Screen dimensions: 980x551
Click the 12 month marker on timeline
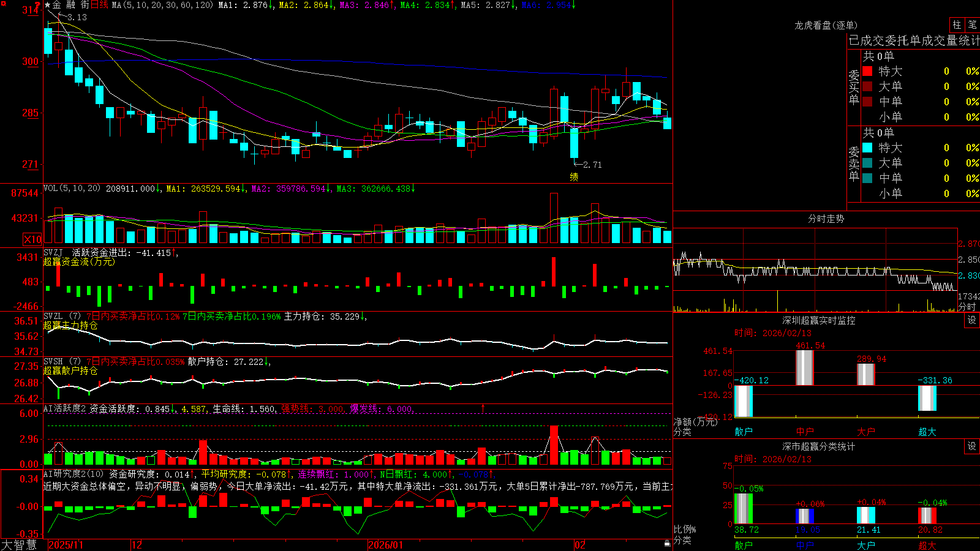point(137,545)
